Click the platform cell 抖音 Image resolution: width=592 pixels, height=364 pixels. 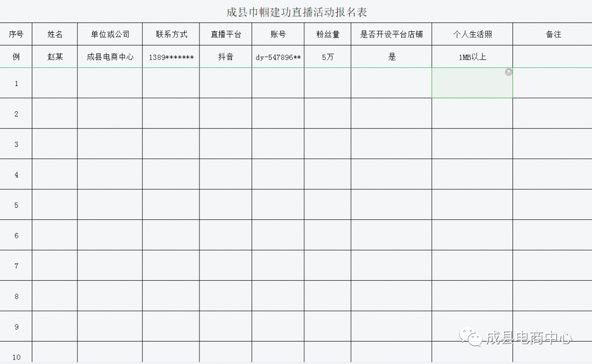coord(226,57)
